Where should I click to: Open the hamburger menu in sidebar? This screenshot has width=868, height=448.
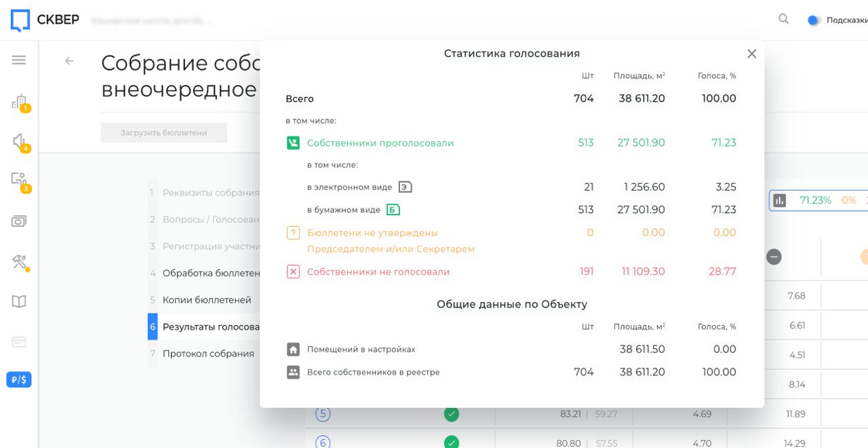coord(19,60)
